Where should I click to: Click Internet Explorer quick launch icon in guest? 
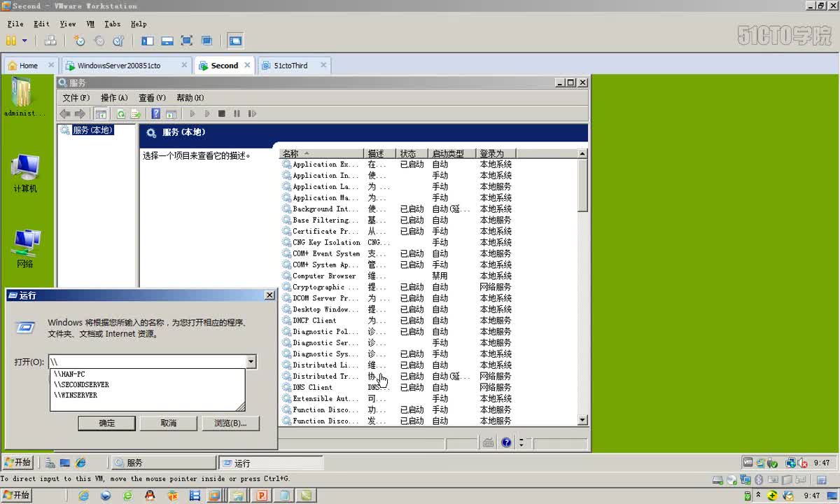click(x=80, y=463)
